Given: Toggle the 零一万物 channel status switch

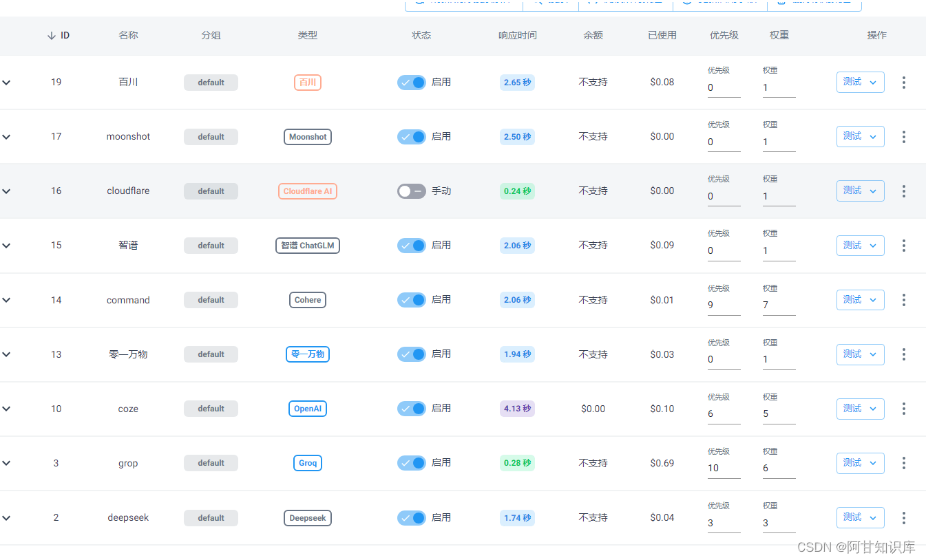Looking at the screenshot, I should [x=412, y=354].
